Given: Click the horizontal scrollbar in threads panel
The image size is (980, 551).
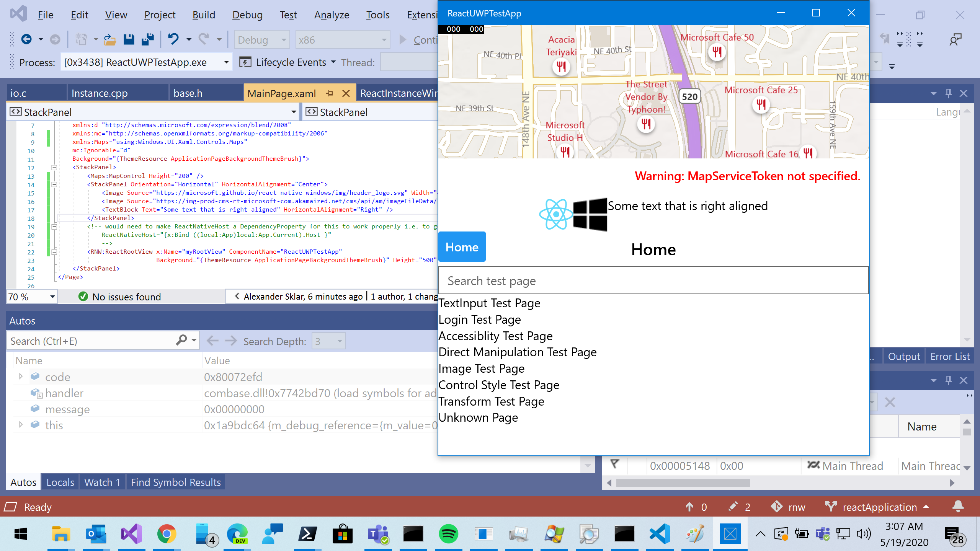Looking at the screenshot, I should (683, 483).
